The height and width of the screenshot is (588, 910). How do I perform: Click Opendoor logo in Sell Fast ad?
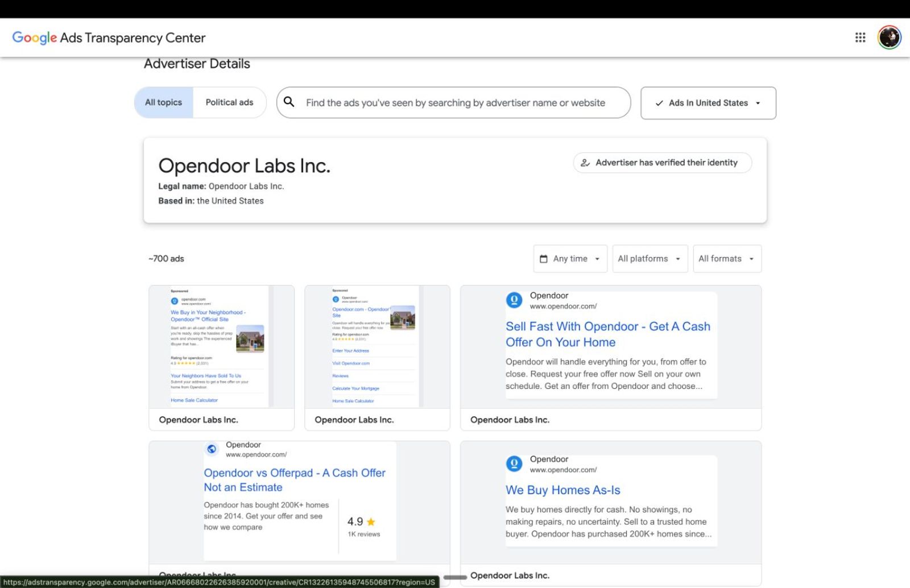[x=514, y=300]
